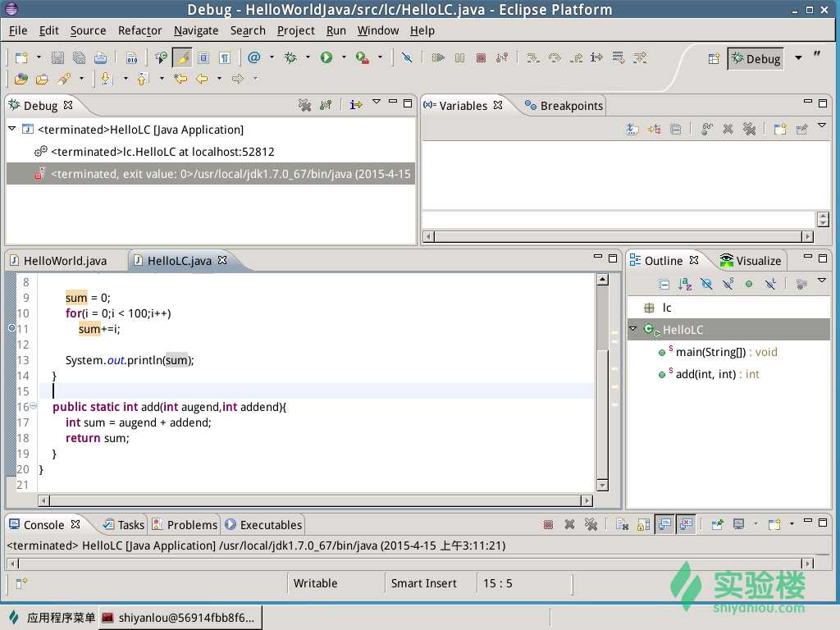This screenshot has height=630, width=840.
Task: Open the External Tools dropdown arrow
Action: pyautogui.click(x=380, y=57)
